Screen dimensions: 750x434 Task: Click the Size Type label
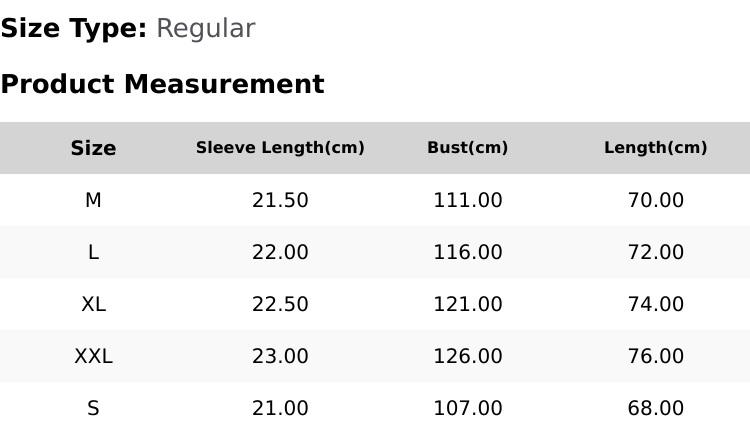[74, 28]
